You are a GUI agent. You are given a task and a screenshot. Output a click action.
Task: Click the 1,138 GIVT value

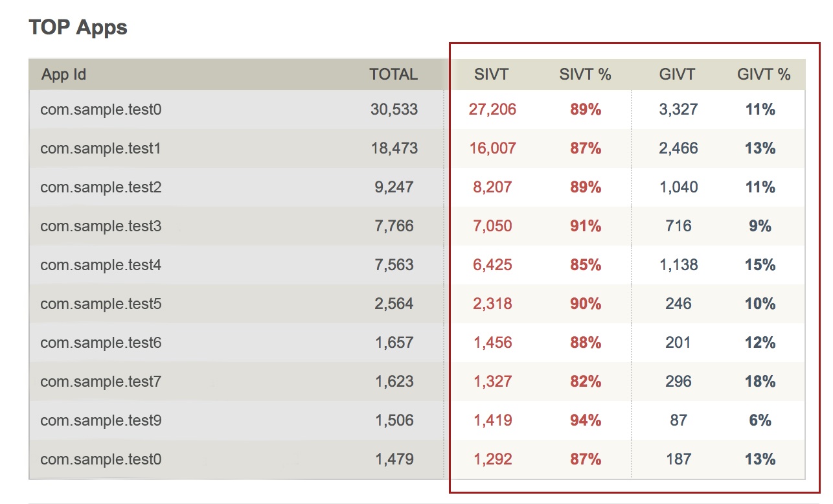pyautogui.click(x=678, y=265)
